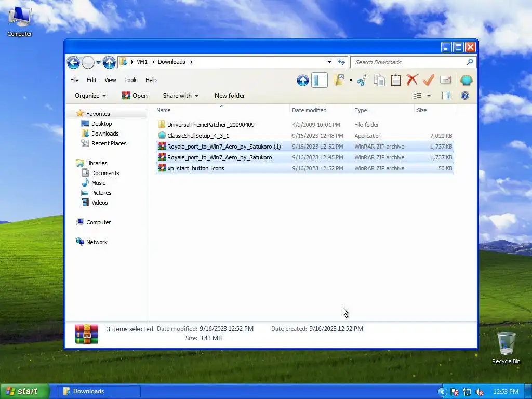Click the muted volume tray icon
This screenshot has height=399, width=532.
[480, 392]
